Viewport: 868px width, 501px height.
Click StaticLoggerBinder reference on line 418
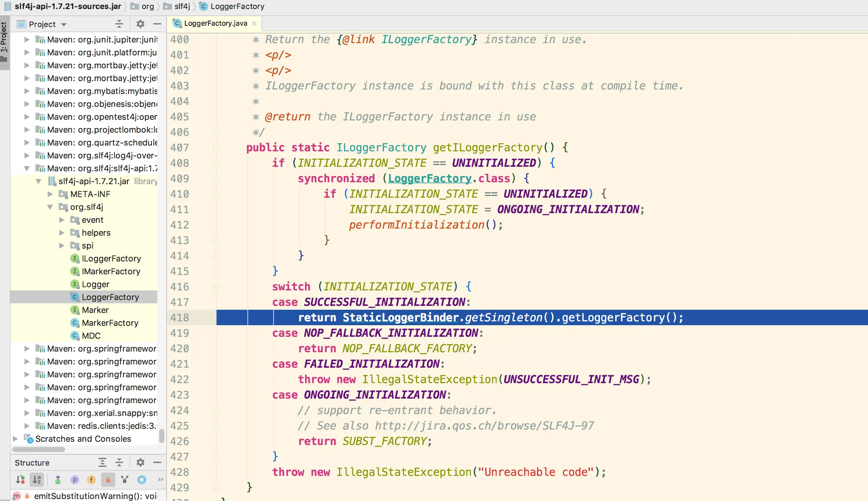tap(401, 317)
